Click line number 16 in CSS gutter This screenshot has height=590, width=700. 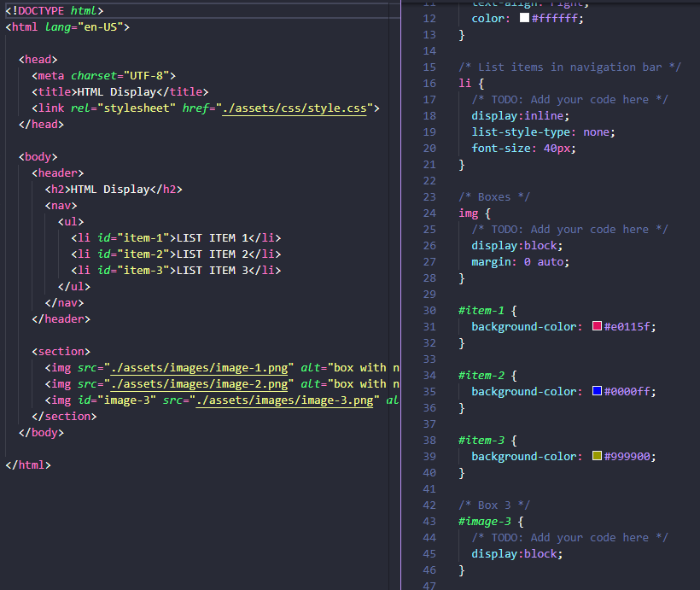coord(429,84)
